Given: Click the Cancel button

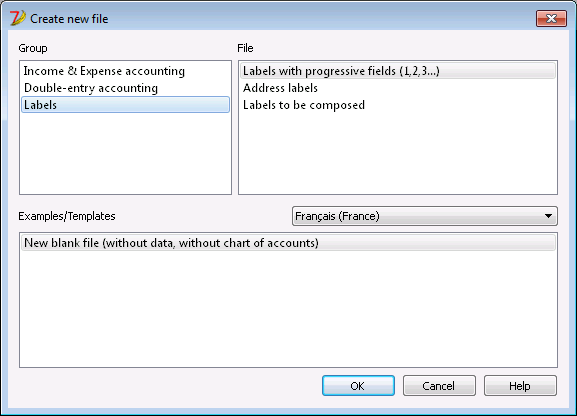Looking at the screenshot, I should [x=439, y=386].
